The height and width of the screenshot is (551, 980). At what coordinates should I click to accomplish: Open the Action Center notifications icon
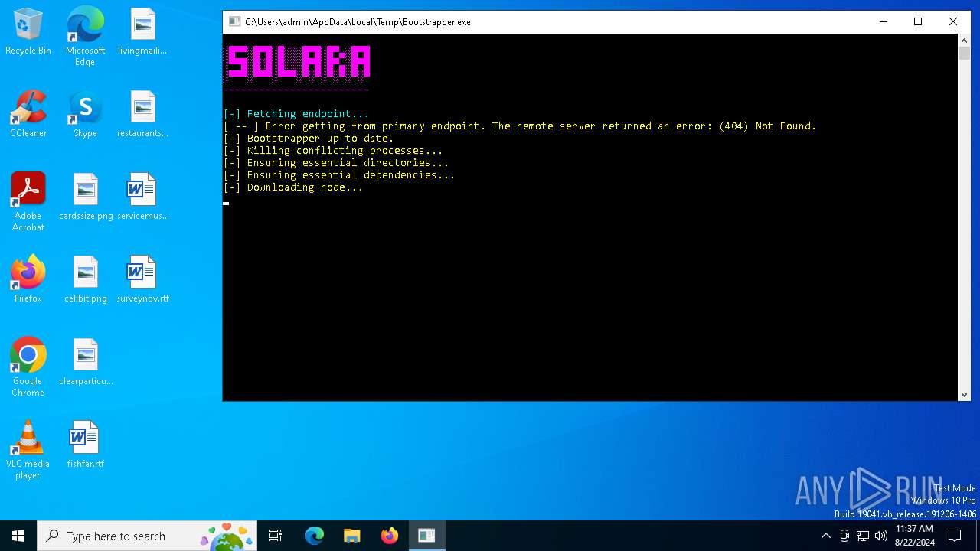[x=955, y=536]
